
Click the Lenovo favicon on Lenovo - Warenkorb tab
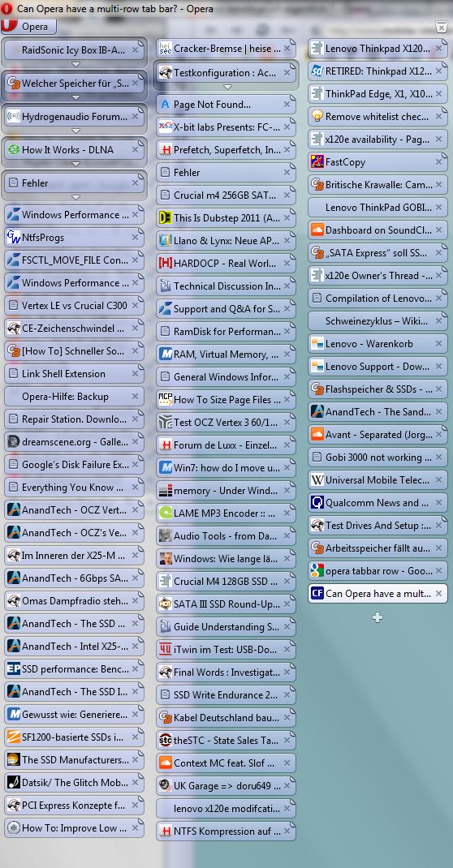317,344
